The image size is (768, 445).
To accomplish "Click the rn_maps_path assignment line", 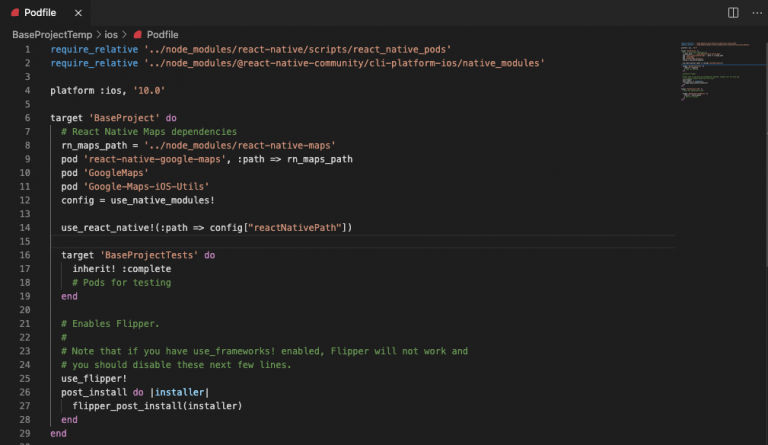I will click(x=198, y=145).
